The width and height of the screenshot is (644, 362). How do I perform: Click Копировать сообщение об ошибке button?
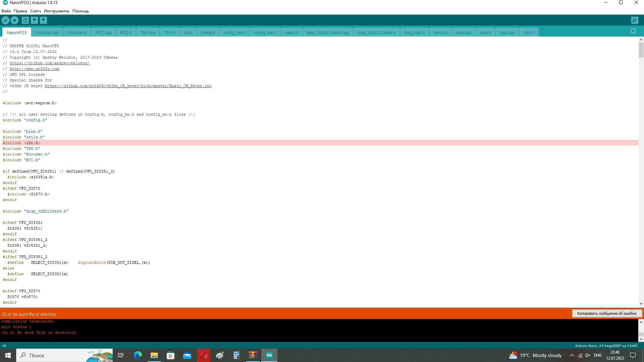point(606,313)
